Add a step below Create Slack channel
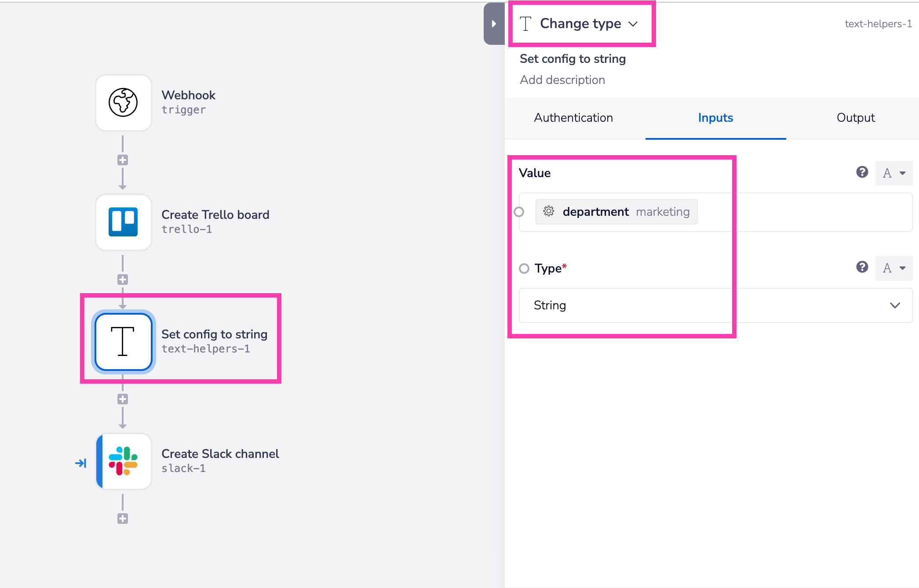Image resolution: width=919 pixels, height=588 pixels. [x=123, y=519]
